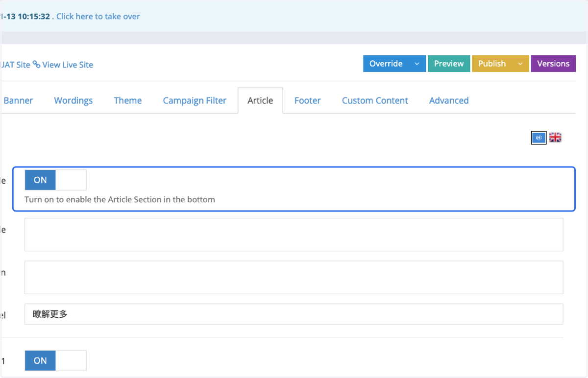Open the purple Versions button
Image resolution: width=588 pixels, height=378 pixels.
553,64
